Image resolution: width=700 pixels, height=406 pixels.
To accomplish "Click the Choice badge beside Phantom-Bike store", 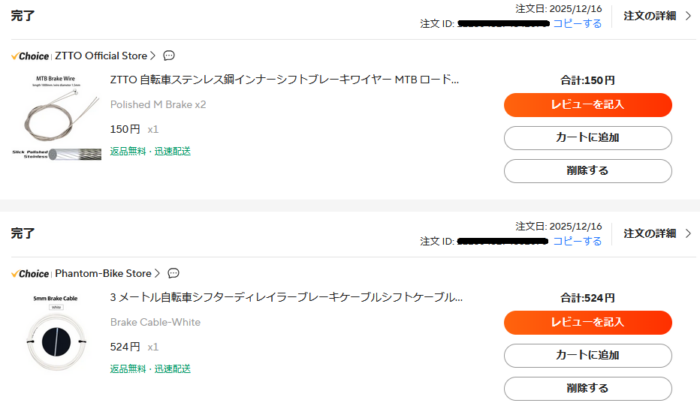I will pyautogui.click(x=30, y=273).
